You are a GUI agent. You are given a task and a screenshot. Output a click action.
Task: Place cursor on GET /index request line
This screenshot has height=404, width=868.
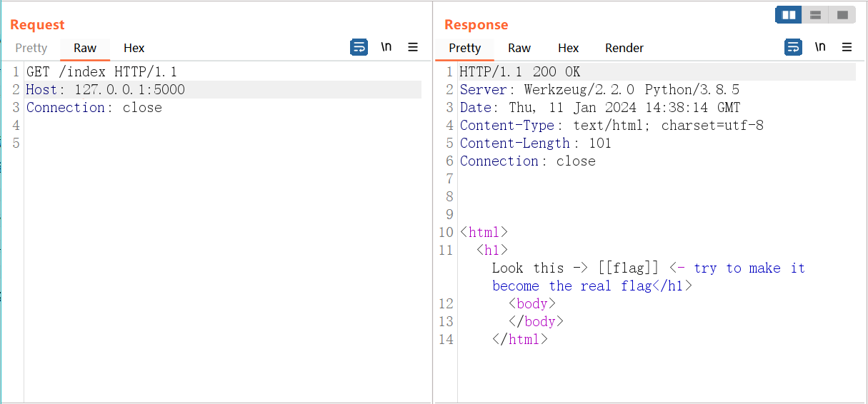[x=101, y=72]
